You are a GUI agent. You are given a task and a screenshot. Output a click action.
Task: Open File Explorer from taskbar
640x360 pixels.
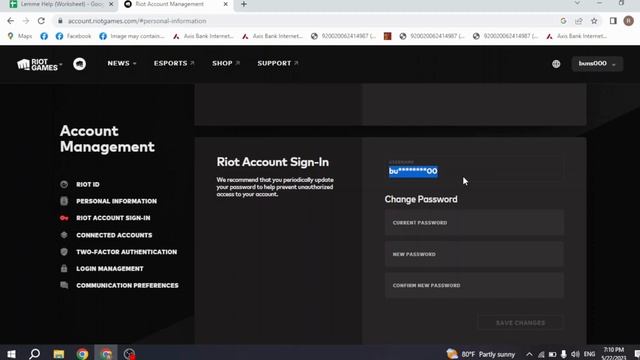click(59, 353)
